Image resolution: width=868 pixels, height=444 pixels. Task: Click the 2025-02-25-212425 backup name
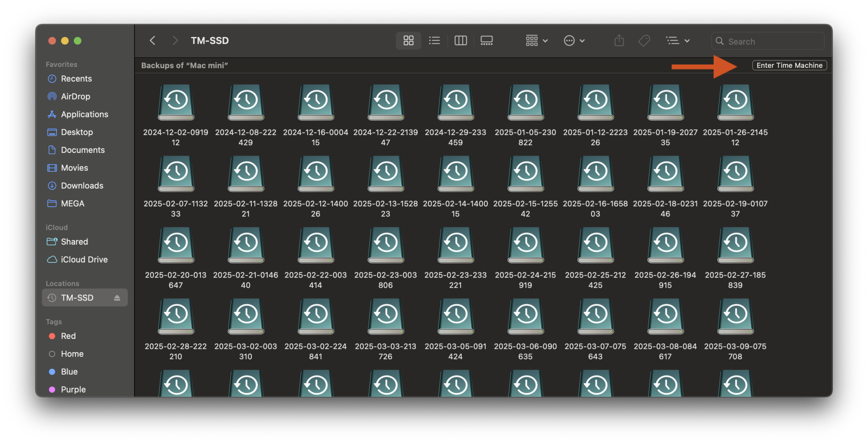(x=595, y=280)
